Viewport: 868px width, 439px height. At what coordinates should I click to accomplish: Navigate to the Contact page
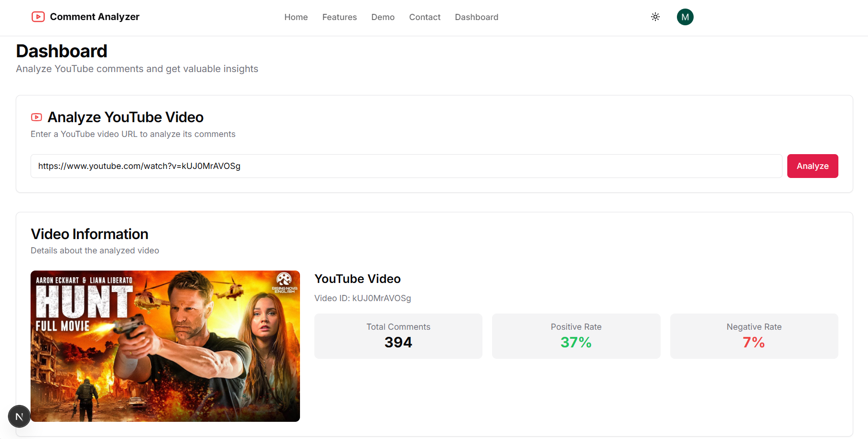coord(424,17)
